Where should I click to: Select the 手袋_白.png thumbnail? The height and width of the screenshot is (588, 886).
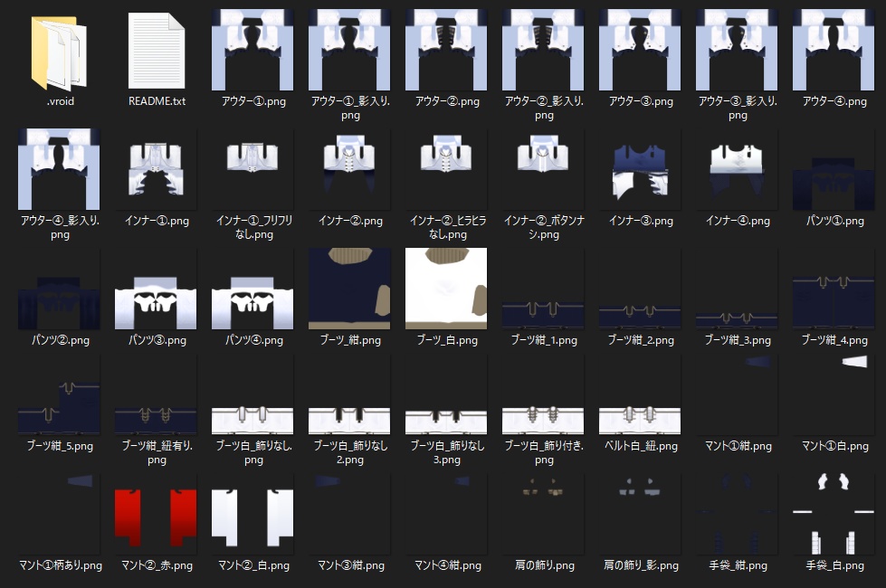click(x=834, y=514)
